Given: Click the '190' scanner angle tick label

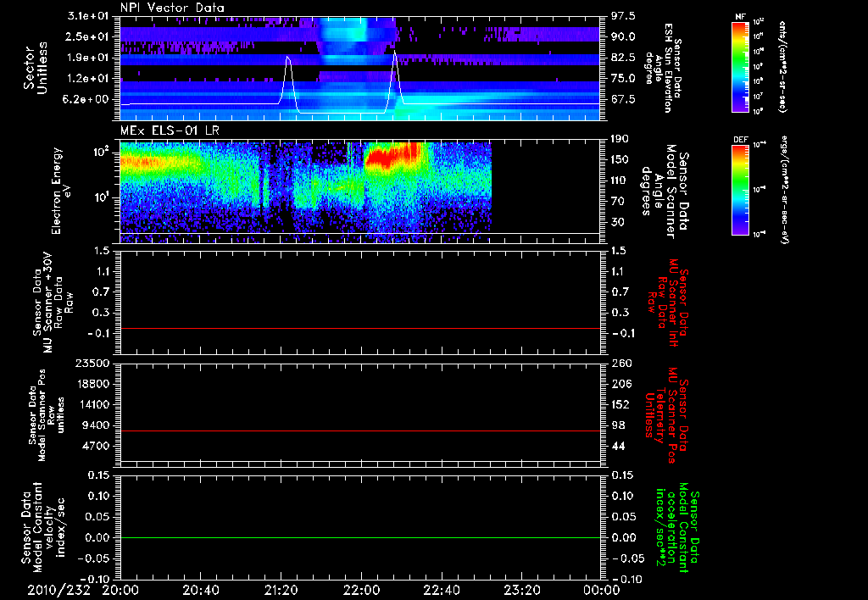Looking at the screenshot, I should click(x=620, y=139).
